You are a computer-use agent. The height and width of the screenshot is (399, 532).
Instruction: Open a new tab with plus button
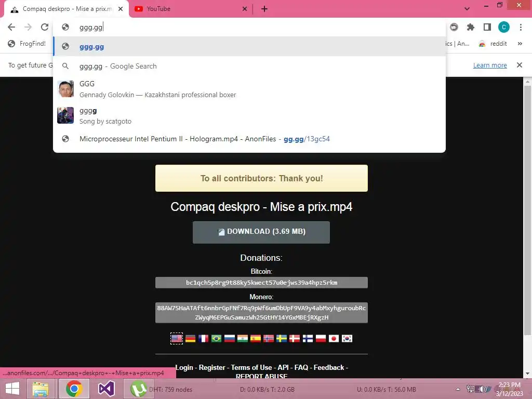pos(264,9)
